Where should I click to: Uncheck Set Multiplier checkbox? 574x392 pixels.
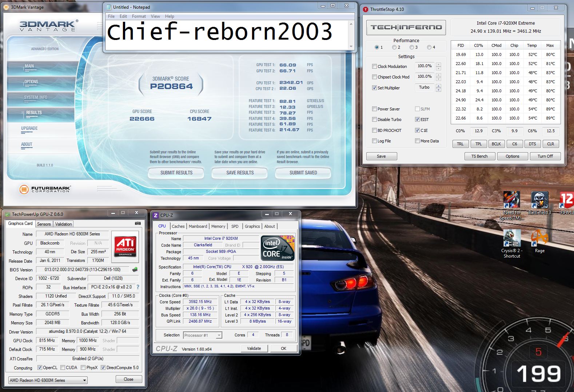[374, 88]
